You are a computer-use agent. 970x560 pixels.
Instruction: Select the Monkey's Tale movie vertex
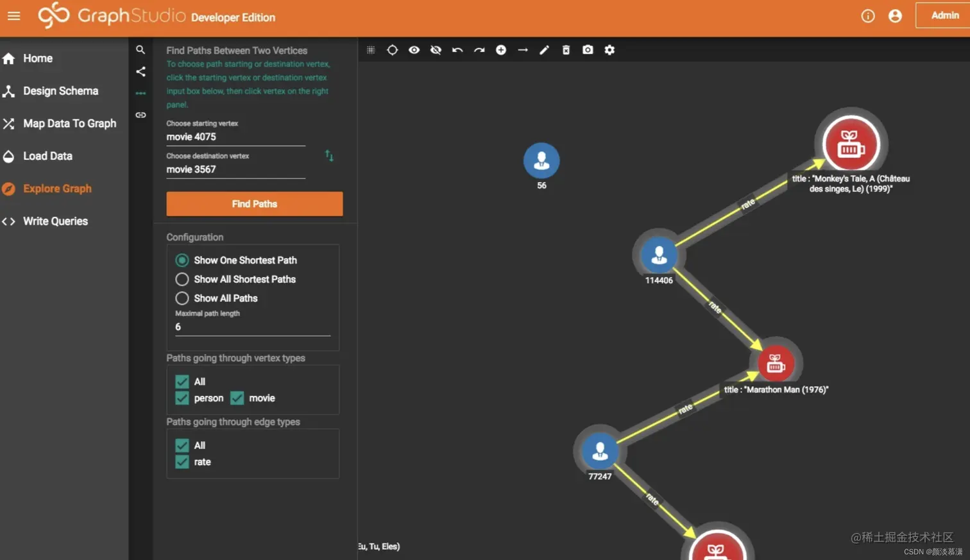[851, 144]
